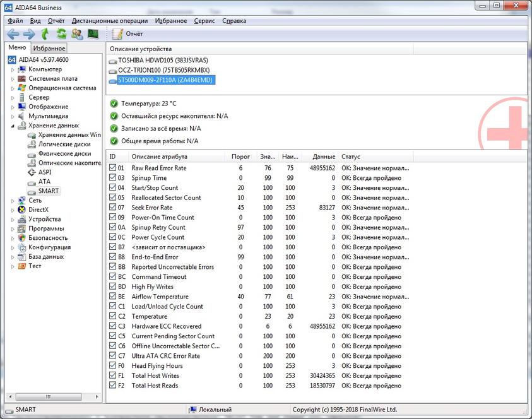Viewport: 532px width, 419px height.
Task: Toggle the 09 Power-On Time Count checkbox
Action: point(112,217)
